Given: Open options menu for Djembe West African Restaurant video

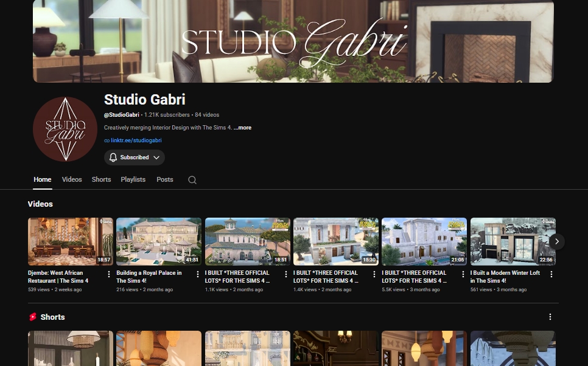Looking at the screenshot, I should coord(109,274).
